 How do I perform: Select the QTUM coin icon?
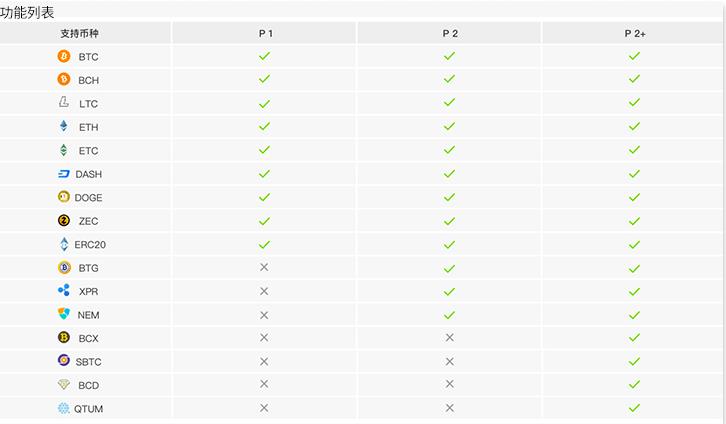(64, 408)
